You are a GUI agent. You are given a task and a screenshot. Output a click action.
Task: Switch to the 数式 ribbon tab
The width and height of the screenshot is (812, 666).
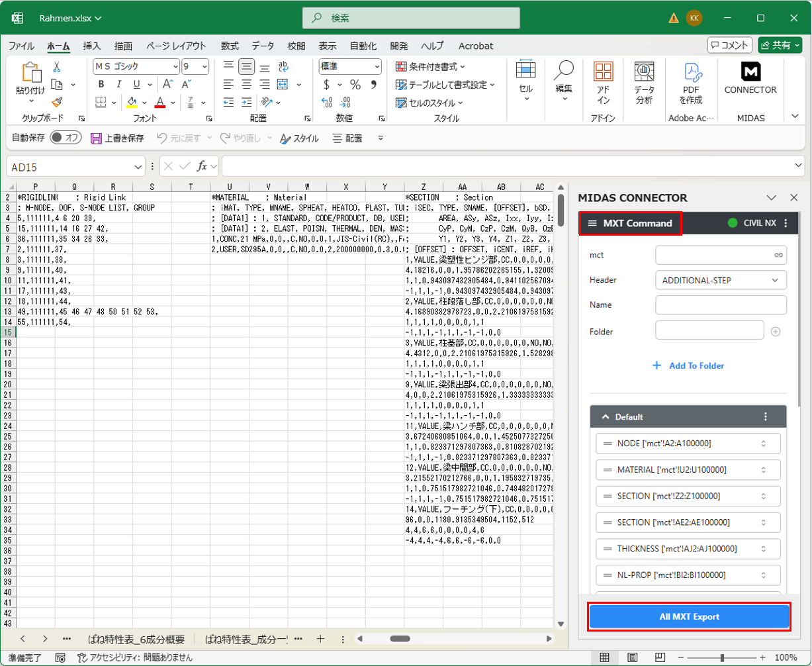pyautogui.click(x=230, y=46)
